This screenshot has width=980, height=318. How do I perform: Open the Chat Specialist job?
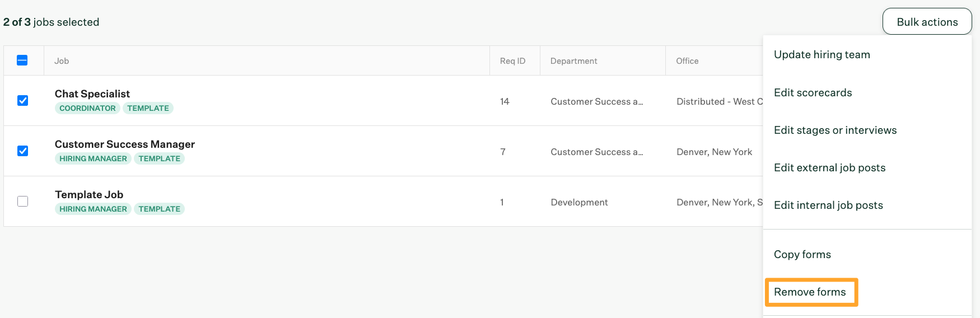[x=92, y=94]
